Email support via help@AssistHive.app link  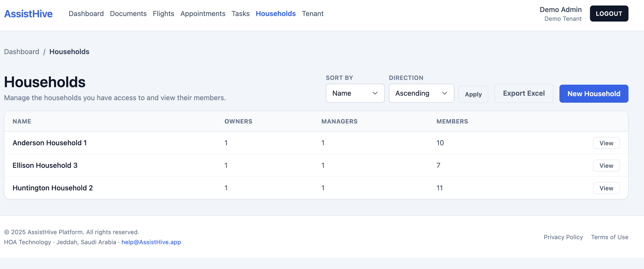(151, 242)
